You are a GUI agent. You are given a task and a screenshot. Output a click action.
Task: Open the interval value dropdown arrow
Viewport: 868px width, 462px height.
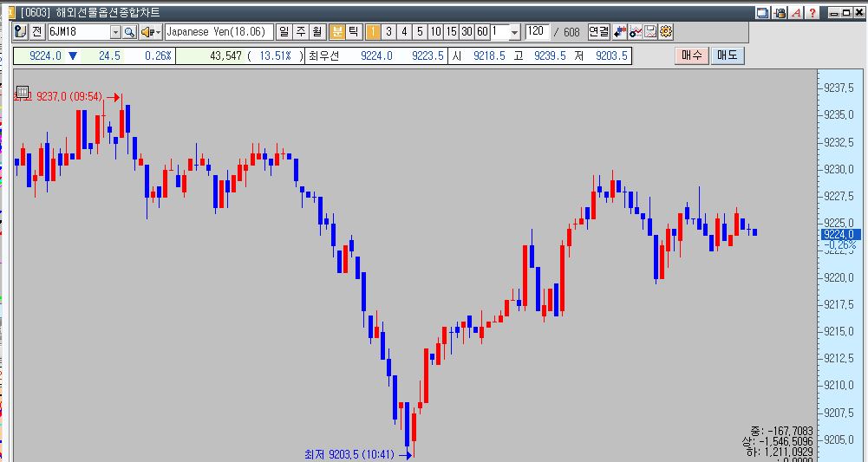(x=514, y=32)
